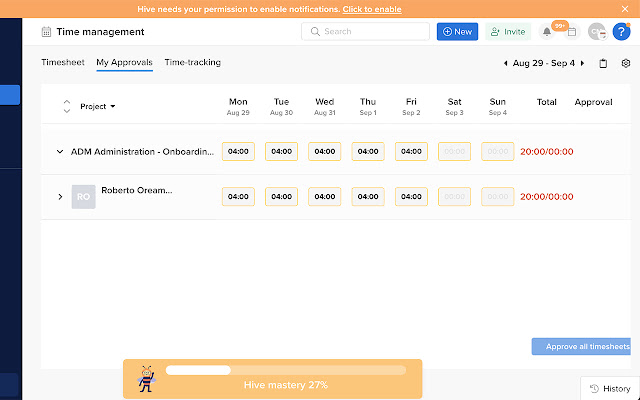The width and height of the screenshot is (640, 400).
Task: Click the Invite button
Action: click(x=508, y=32)
